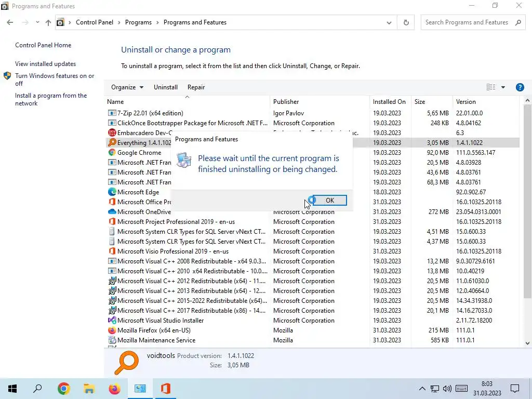Click the Visual C++ 2012 Redistributable icon
The image size is (532, 399).
(112, 281)
